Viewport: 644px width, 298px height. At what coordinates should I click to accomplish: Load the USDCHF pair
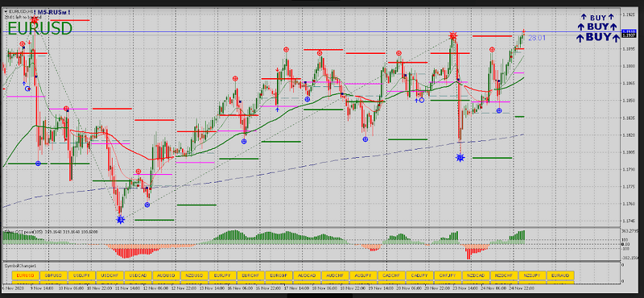tap(109, 275)
